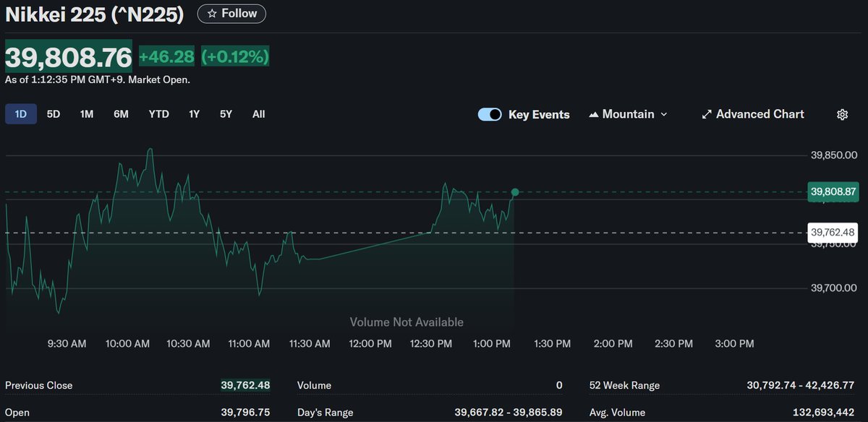Screen dimensions: 868x422
Task: Click the (+0.12%) percent change
Action: pyautogui.click(x=235, y=57)
